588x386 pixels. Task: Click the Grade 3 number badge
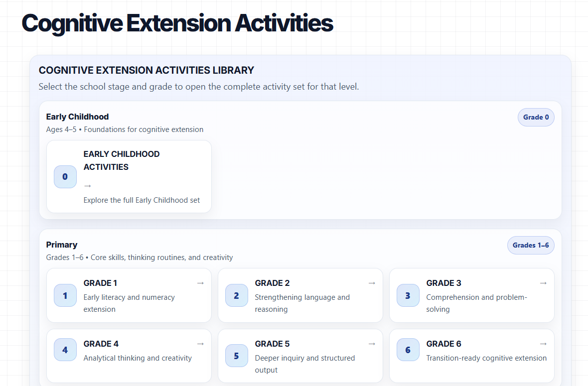click(x=408, y=295)
